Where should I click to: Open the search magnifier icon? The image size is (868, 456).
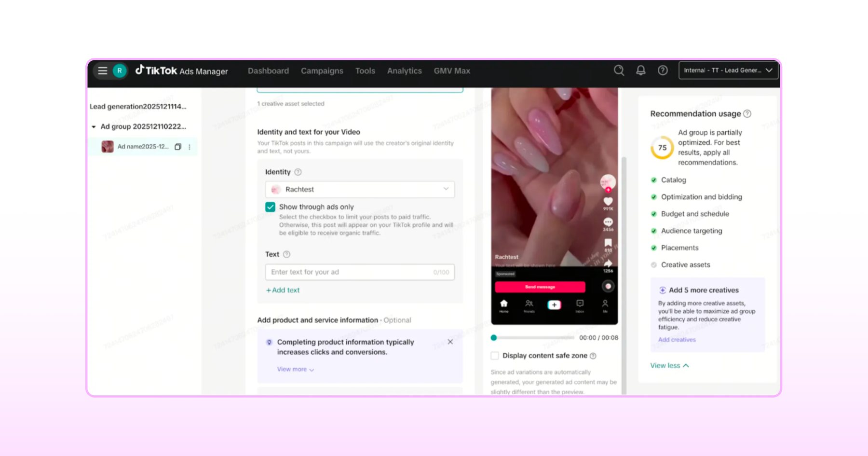click(x=619, y=70)
